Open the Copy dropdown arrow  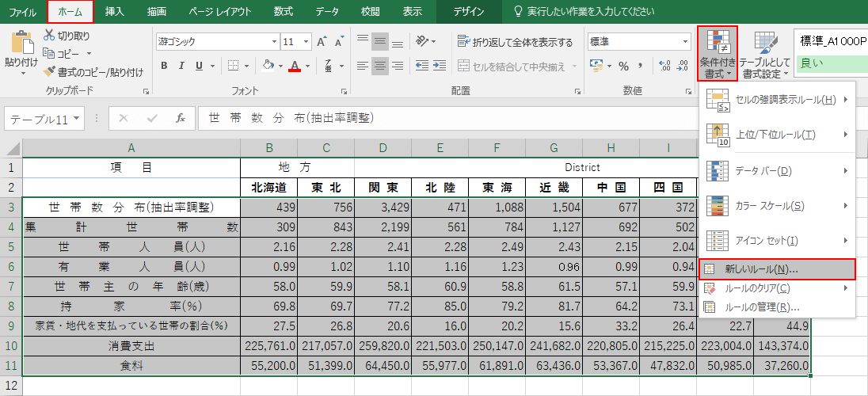89,54
